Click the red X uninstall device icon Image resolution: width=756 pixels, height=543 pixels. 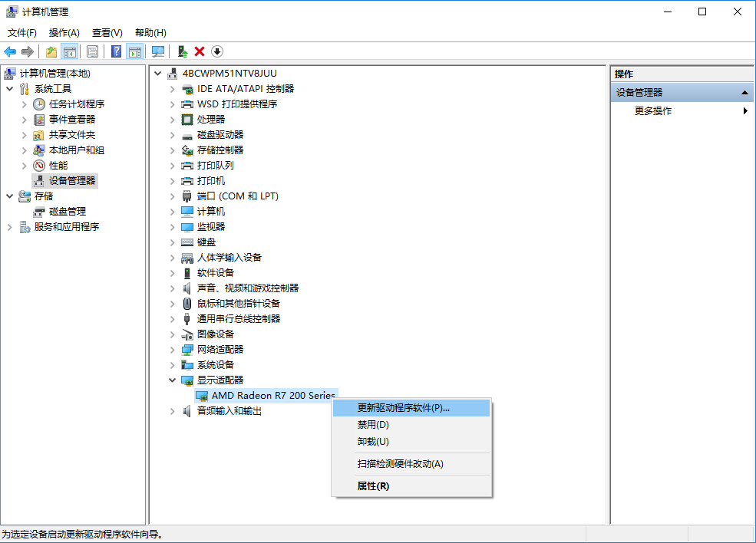[x=200, y=51]
